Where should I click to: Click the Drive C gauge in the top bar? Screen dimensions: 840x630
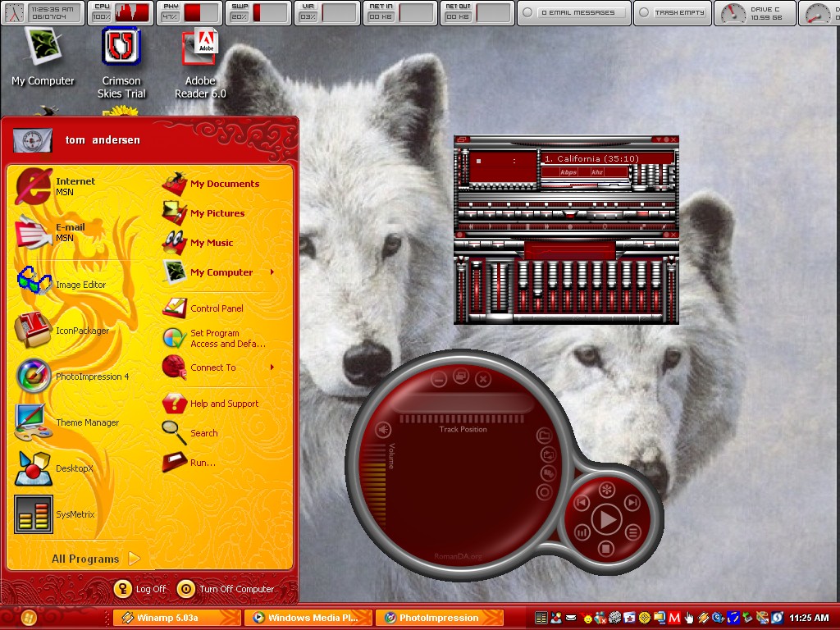point(733,13)
